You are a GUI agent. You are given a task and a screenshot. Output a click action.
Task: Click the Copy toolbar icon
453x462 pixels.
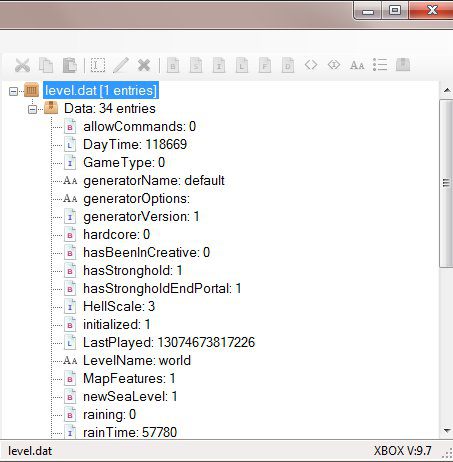coord(46,65)
